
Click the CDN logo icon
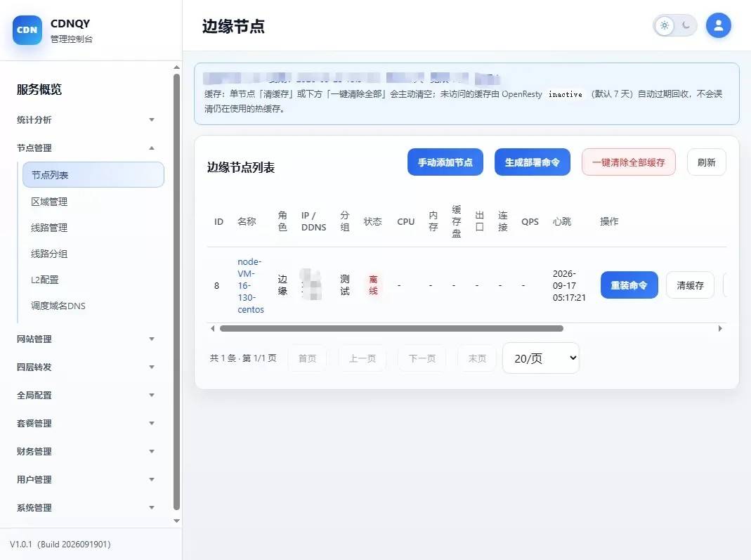27,30
